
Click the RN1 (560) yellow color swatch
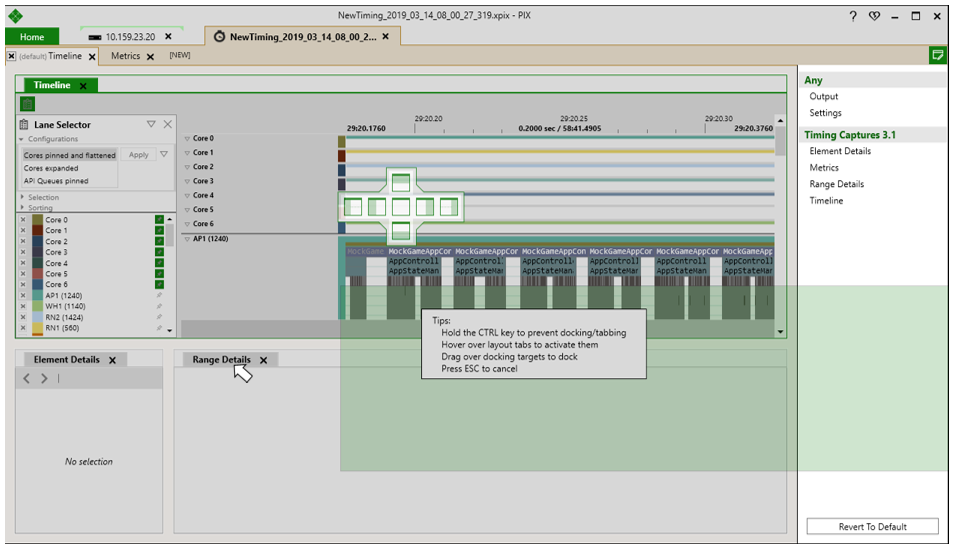coord(37,328)
